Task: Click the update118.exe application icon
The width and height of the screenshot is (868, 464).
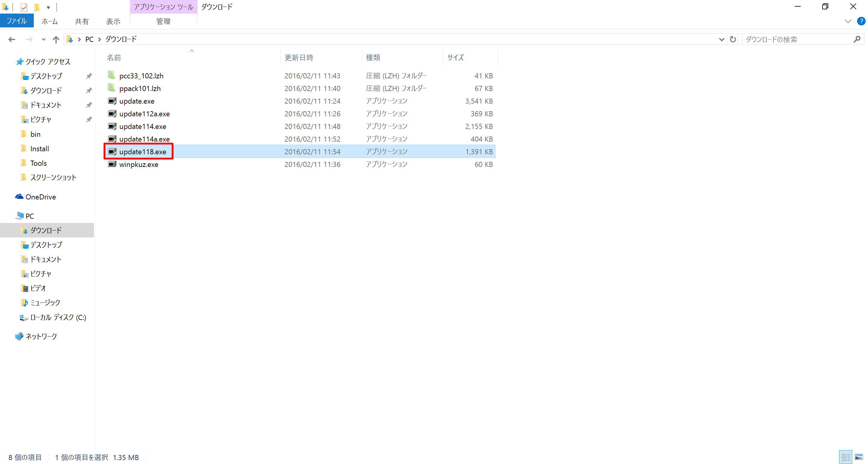Action: click(112, 151)
